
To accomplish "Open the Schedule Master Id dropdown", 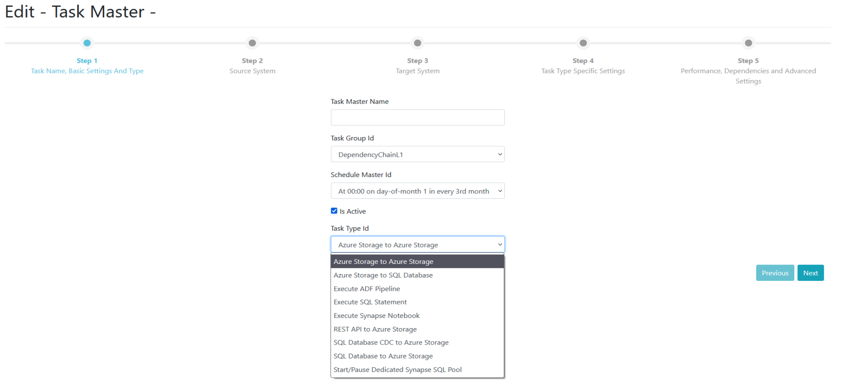I will (x=418, y=191).
